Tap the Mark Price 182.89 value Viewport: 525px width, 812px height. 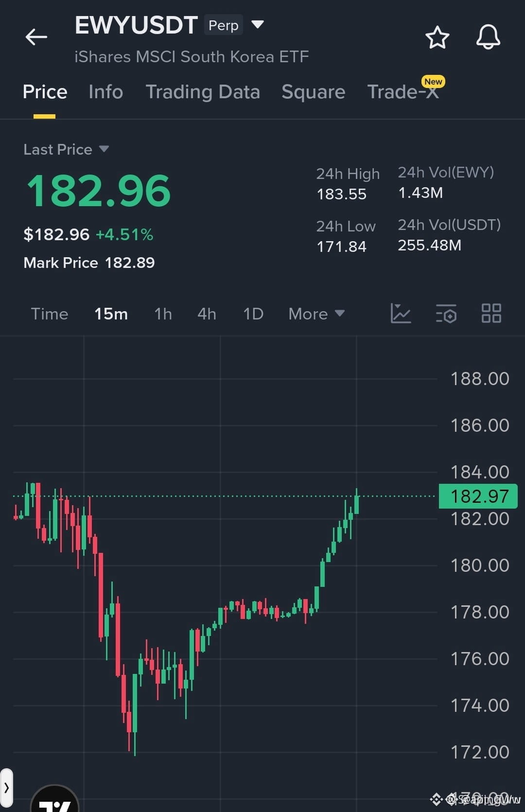click(130, 263)
